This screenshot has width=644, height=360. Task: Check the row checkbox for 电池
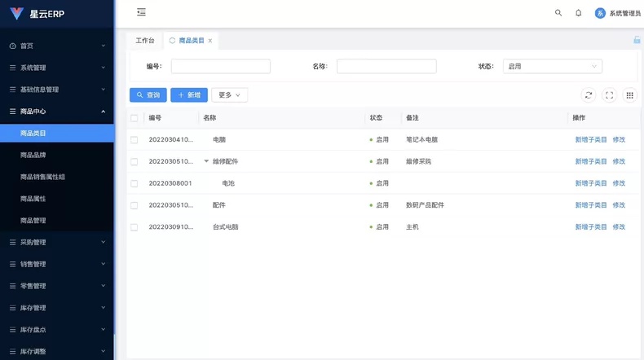135,183
